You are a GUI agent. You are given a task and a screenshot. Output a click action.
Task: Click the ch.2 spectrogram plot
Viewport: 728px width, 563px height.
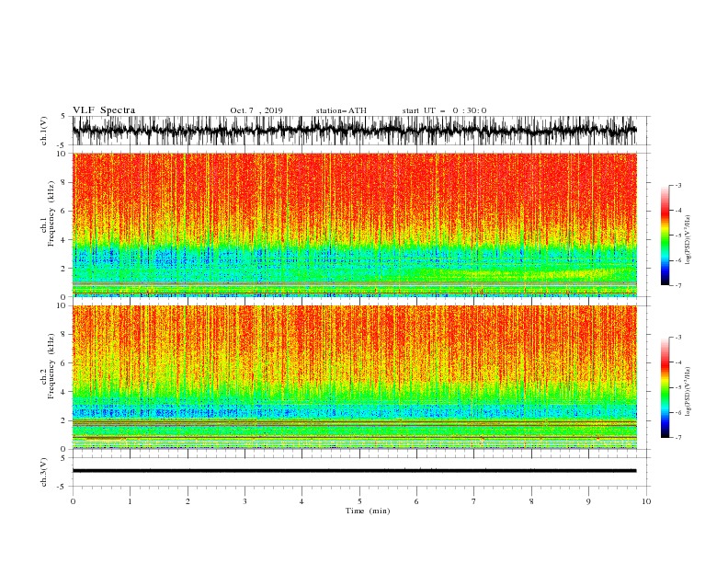tap(354, 377)
